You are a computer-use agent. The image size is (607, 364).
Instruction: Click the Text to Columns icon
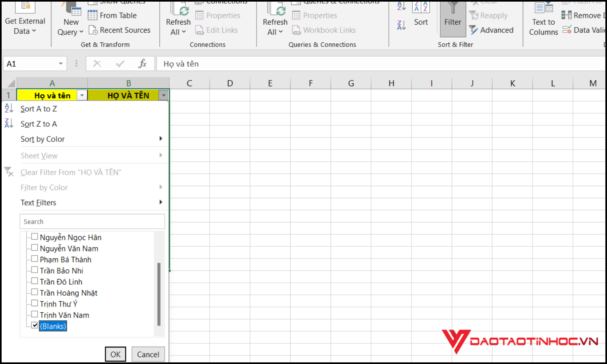pos(543,9)
